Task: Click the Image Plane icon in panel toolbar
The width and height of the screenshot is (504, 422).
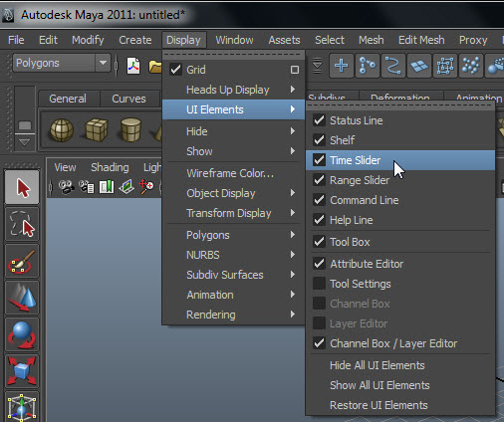Action: coord(126,187)
